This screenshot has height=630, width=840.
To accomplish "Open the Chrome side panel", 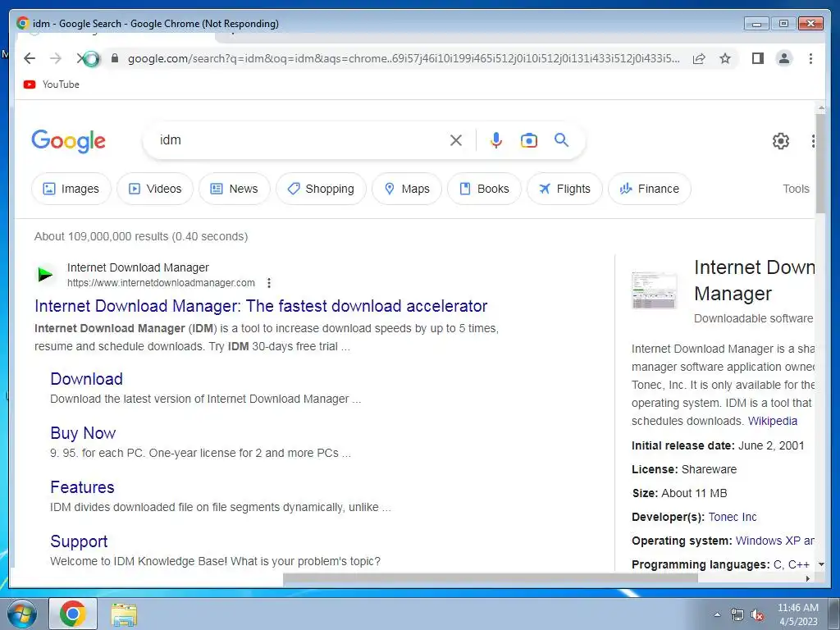I will (757, 58).
